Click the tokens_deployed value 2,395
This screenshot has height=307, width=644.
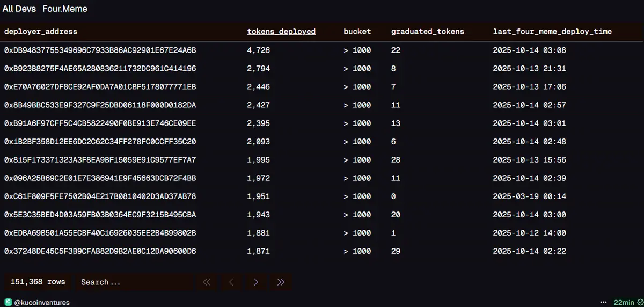pyautogui.click(x=258, y=123)
